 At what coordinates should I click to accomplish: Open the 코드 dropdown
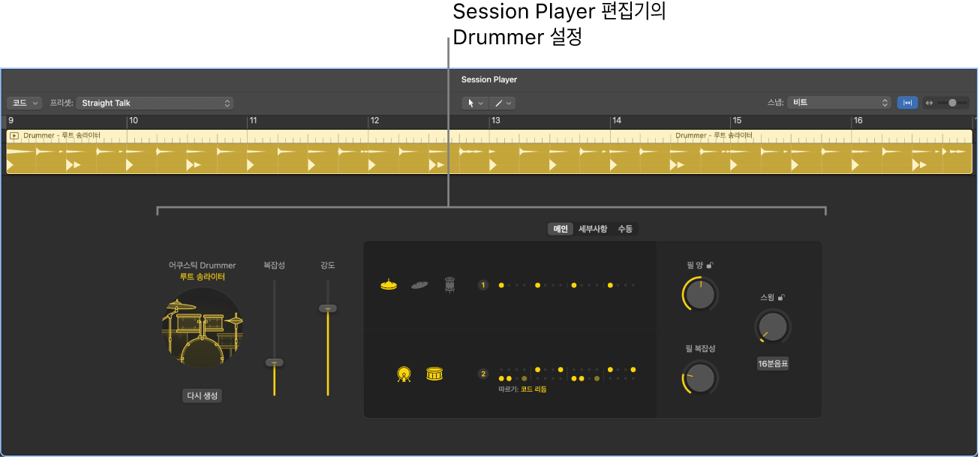[x=25, y=103]
